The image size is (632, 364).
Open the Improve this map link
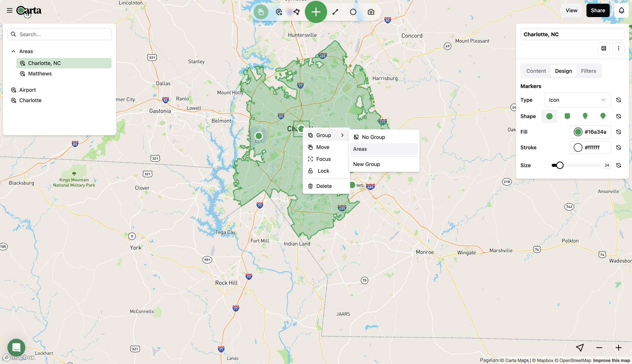tap(611, 360)
